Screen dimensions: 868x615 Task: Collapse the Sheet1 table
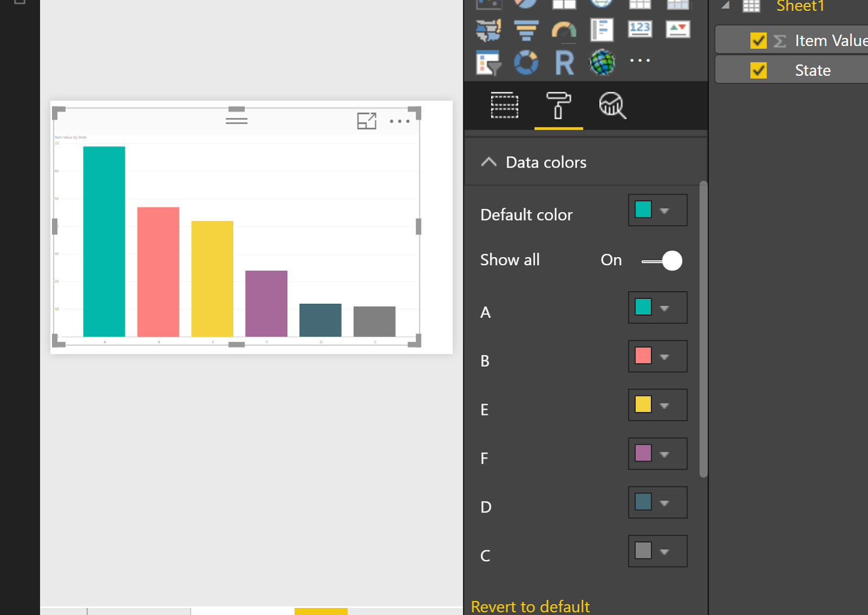[x=725, y=5]
